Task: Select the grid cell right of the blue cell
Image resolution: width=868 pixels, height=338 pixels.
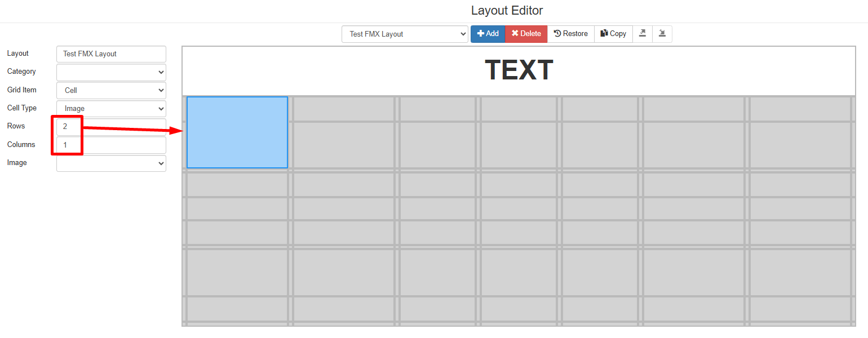Action: click(344, 109)
